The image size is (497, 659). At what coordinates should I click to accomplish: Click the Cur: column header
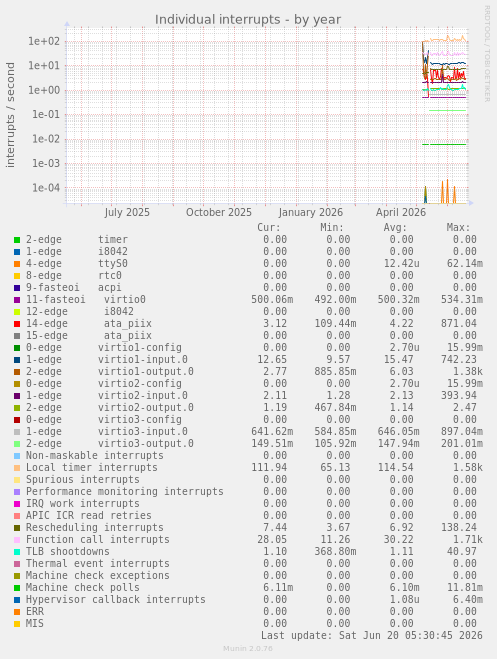[269, 228]
